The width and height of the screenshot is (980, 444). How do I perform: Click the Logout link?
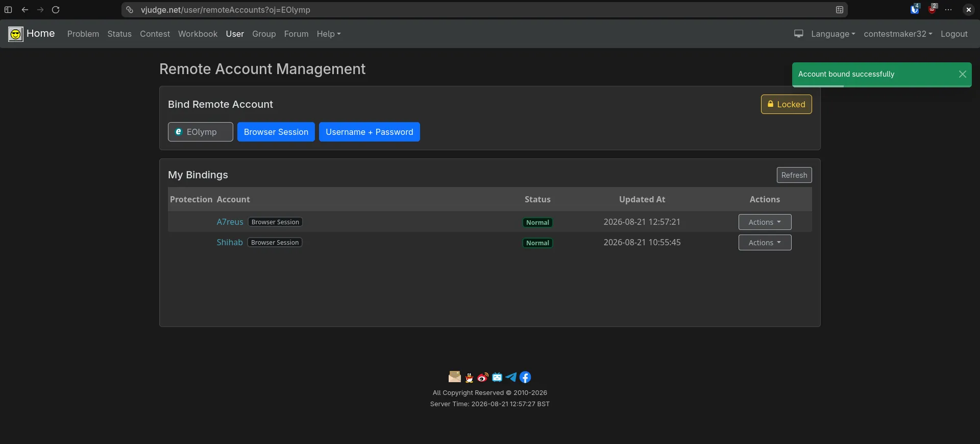tap(954, 34)
